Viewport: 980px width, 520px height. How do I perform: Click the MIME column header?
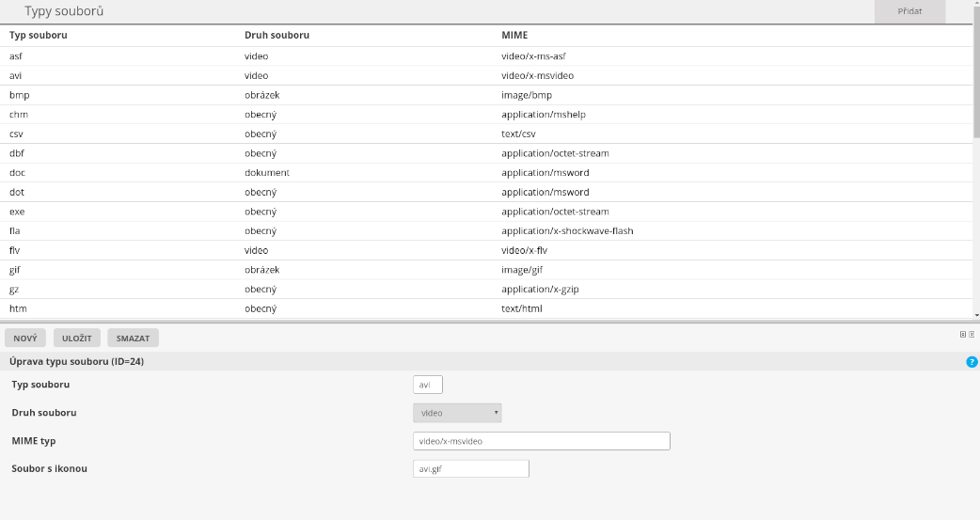[514, 36]
